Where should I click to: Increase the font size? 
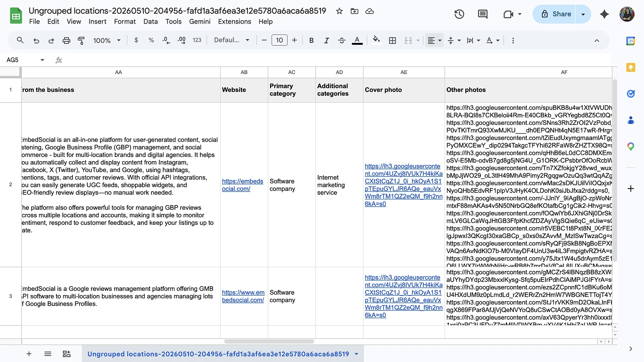[x=294, y=41]
